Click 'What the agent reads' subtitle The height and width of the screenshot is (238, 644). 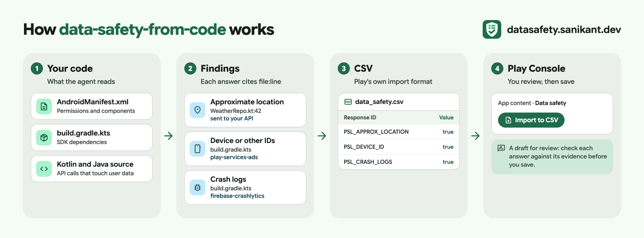point(81,82)
